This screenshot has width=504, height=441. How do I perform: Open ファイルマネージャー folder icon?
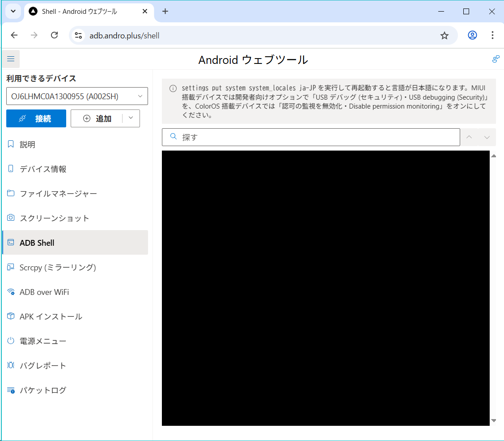point(11,193)
